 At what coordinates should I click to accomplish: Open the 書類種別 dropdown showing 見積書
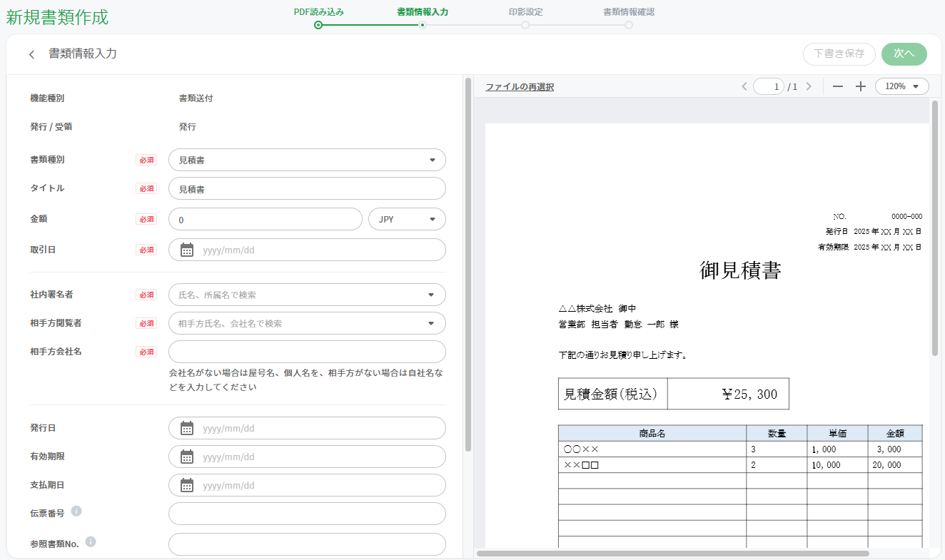pos(307,160)
